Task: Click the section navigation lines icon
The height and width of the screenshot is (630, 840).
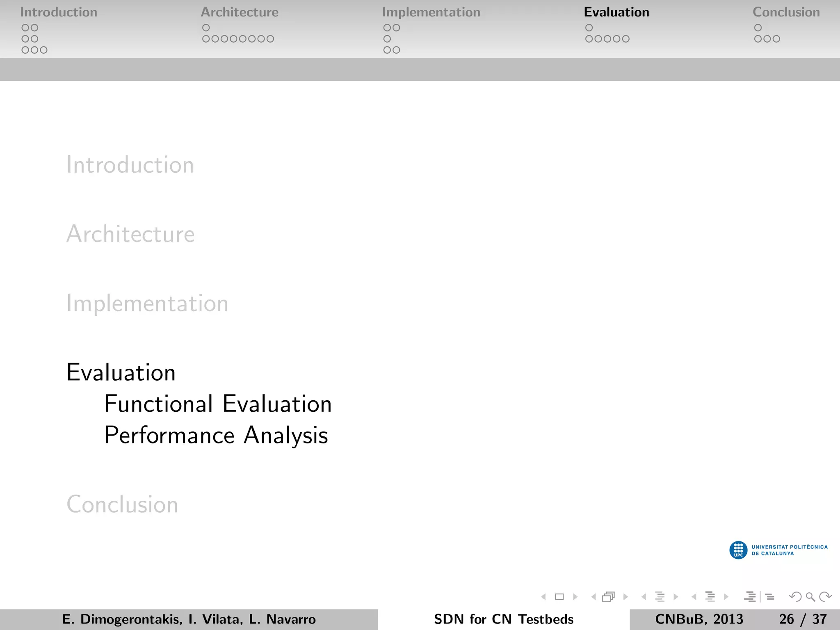Action: (x=710, y=597)
